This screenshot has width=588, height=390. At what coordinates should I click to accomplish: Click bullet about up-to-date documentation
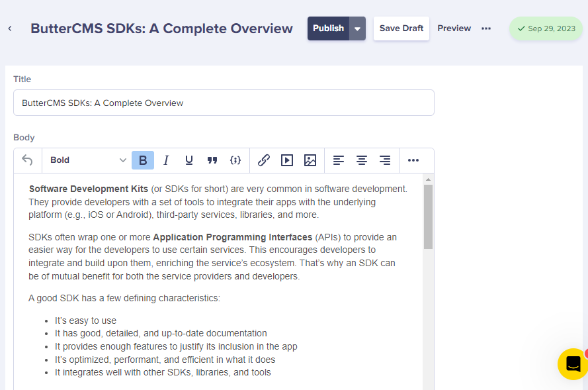(161, 333)
